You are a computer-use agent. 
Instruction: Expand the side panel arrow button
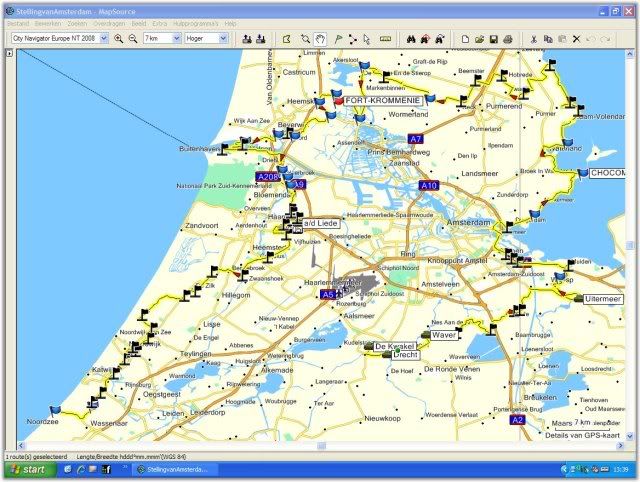pos(9,53)
